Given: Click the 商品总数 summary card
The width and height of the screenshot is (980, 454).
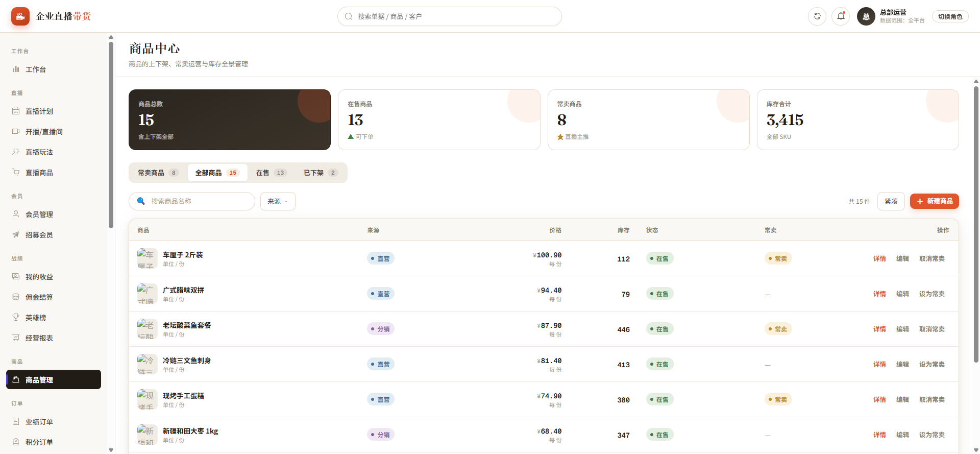Looking at the screenshot, I should pyautogui.click(x=230, y=120).
